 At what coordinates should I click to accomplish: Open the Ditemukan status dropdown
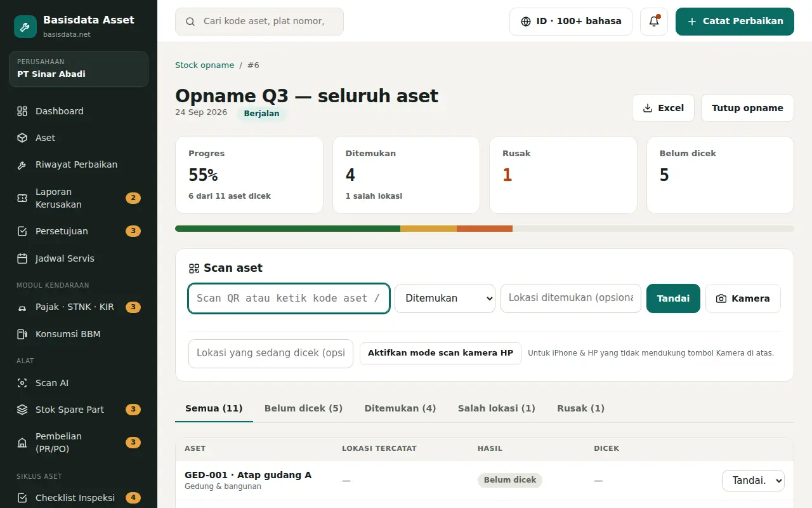(445, 298)
